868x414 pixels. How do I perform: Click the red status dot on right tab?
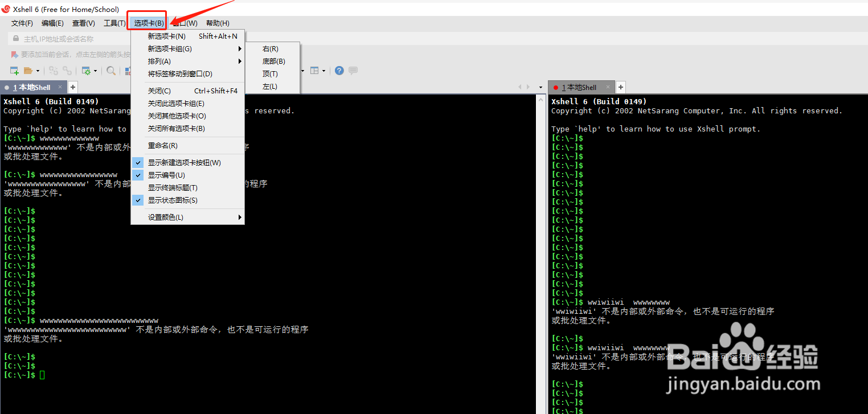(x=556, y=88)
